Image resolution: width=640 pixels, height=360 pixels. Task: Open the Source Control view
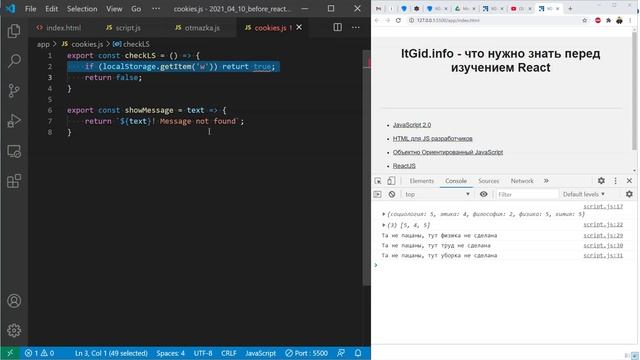click(14, 91)
